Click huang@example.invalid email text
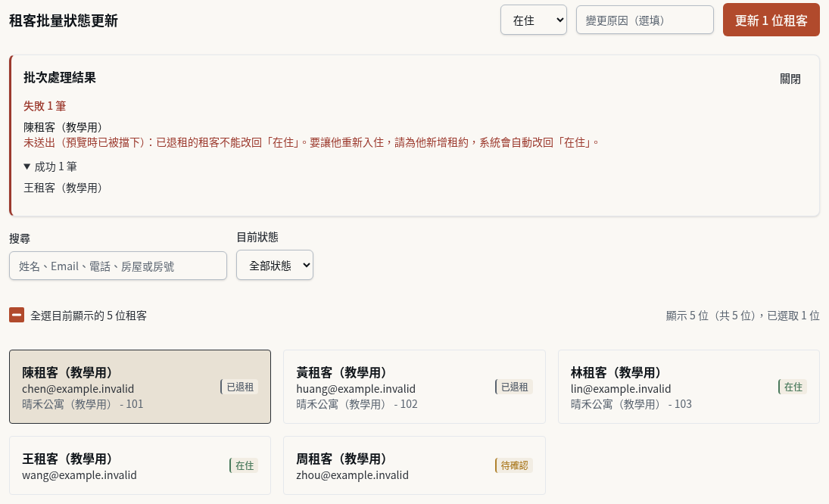 click(355, 389)
